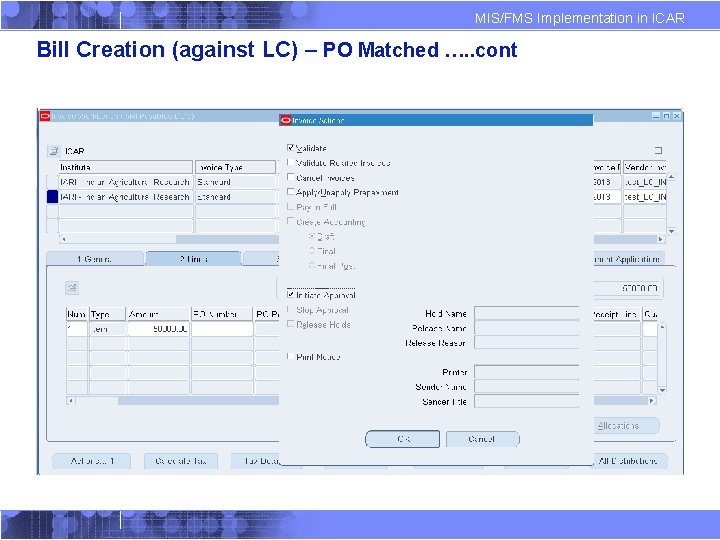This screenshot has height=540, width=720.
Task: Click the Release Reason field
Action: [x=526, y=343]
